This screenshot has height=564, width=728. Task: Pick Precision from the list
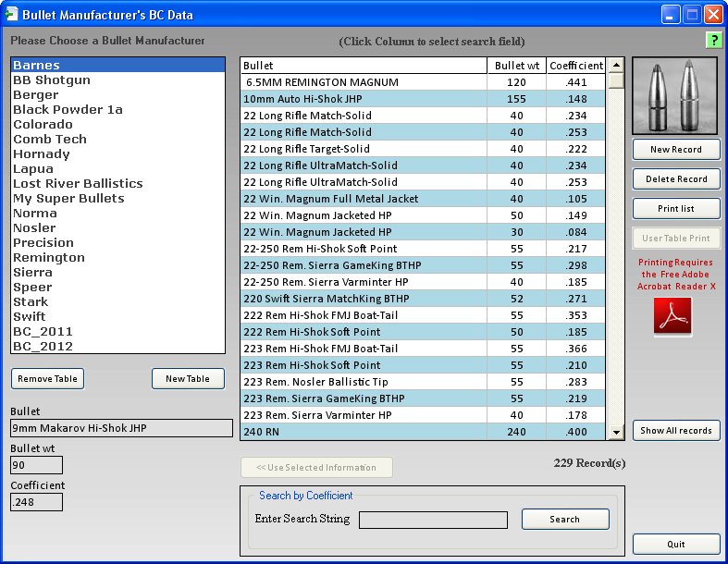tap(117, 243)
